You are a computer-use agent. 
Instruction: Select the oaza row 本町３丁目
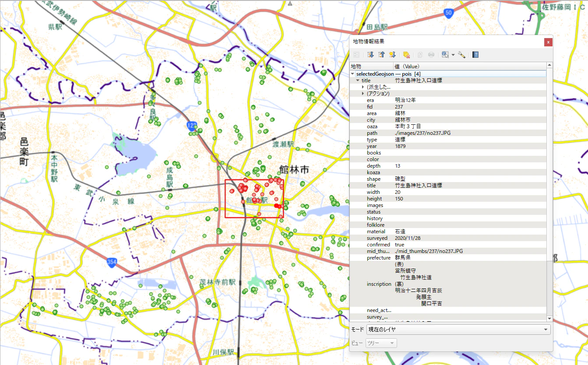(x=448, y=126)
